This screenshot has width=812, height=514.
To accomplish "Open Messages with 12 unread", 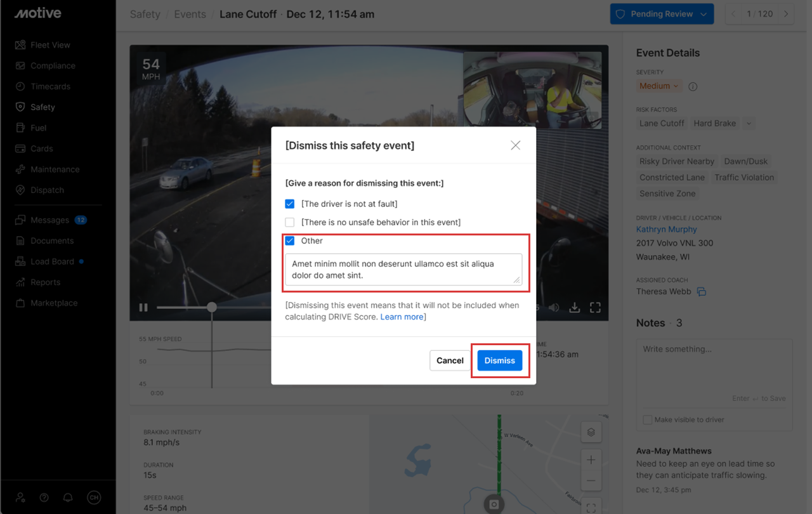I will tap(49, 220).
